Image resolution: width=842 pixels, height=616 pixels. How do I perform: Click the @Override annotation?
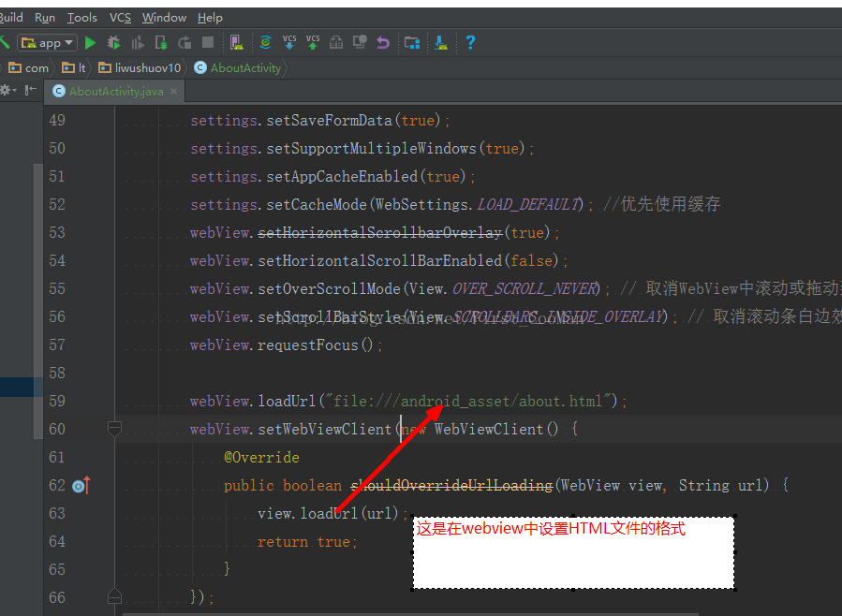(261, 457)
